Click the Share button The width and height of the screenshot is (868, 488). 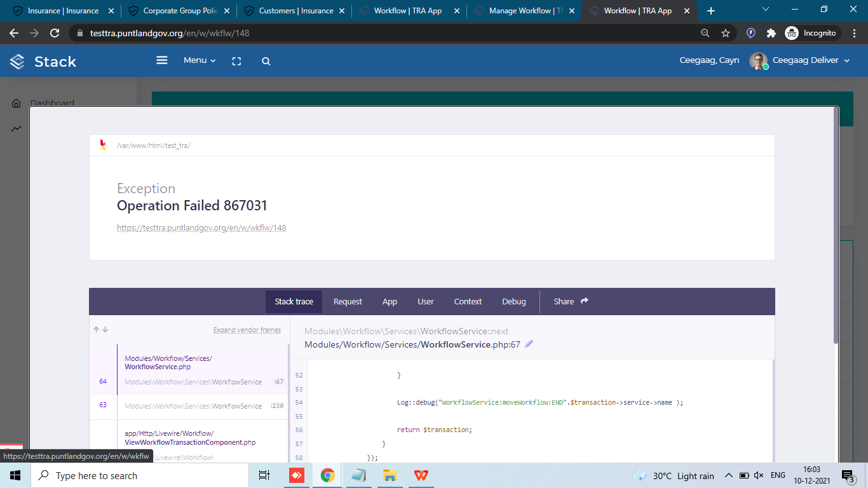coord(571,302)
